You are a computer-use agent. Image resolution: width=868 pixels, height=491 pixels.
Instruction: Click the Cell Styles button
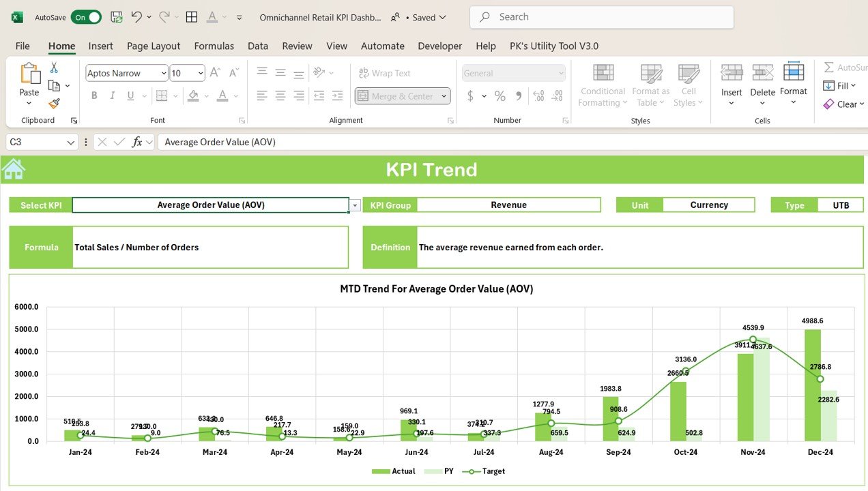[x=689, y=85]
